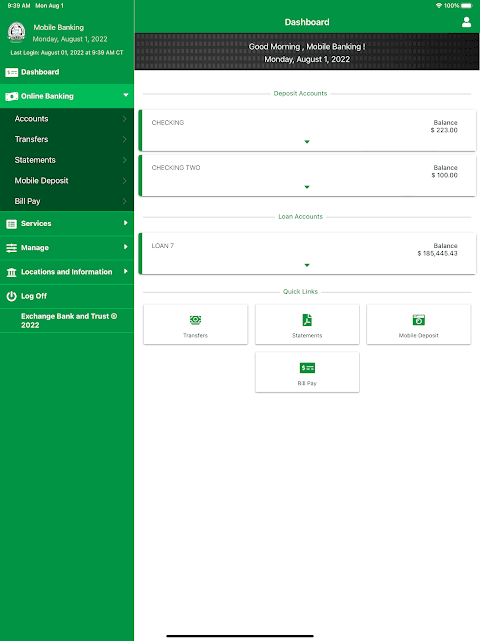This screenshot has height=641, width=480.
Task: Click the bank logo in the sidebar
Action: point(16,32)
